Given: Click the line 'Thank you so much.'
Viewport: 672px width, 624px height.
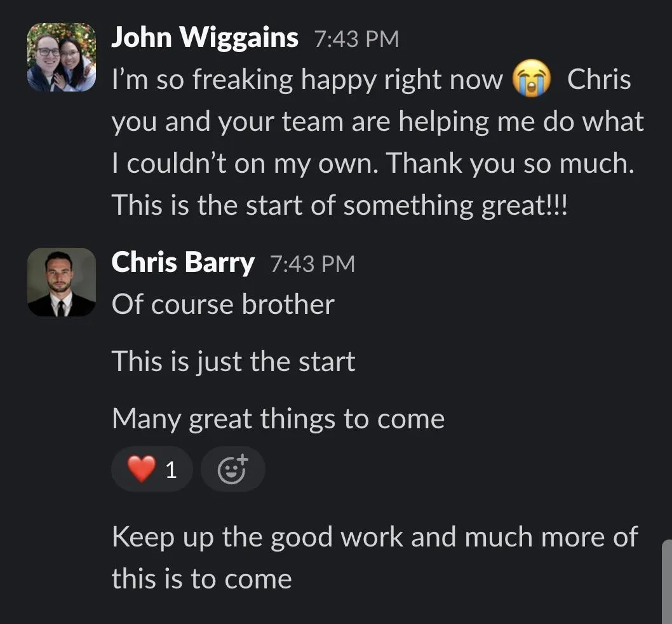Looking at the screenshot, I should pos(510,163).
